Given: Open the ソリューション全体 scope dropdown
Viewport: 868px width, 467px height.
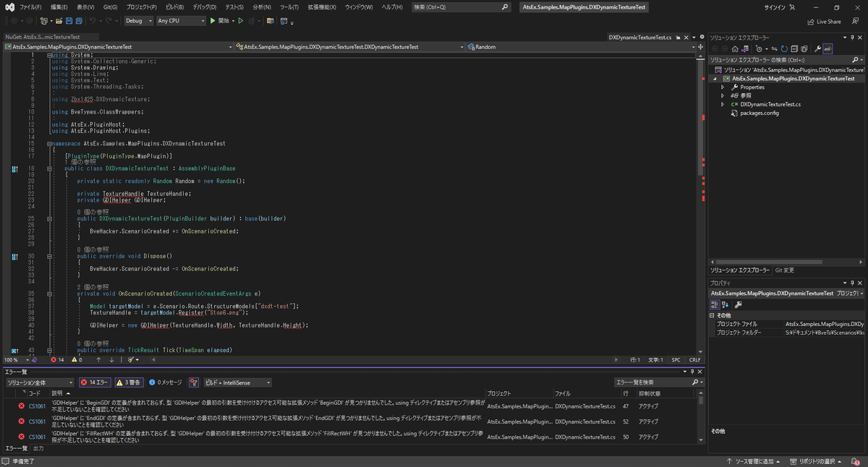Looking at the screenshot, I should 39,382.
